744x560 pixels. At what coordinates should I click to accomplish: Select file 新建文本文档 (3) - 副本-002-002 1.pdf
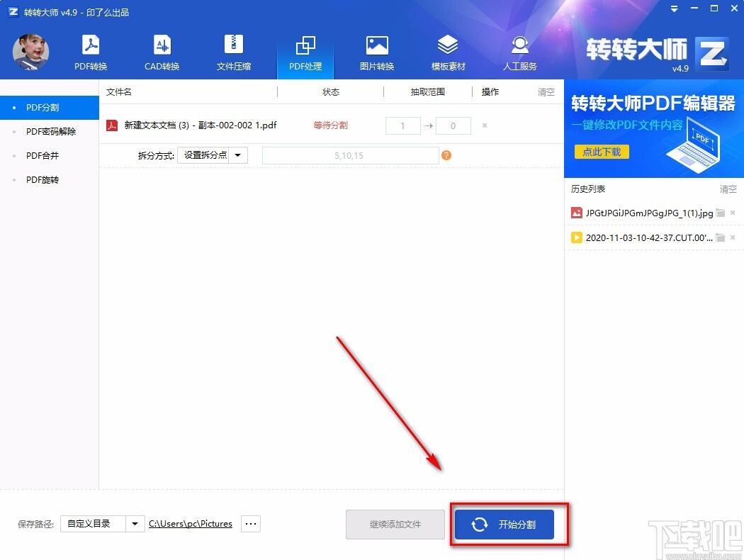click(201, 125)
